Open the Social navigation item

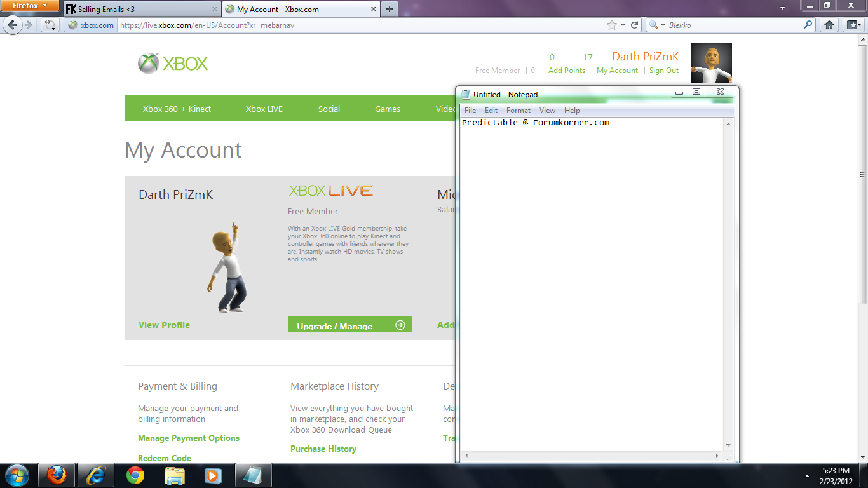[x=329, y=109]
